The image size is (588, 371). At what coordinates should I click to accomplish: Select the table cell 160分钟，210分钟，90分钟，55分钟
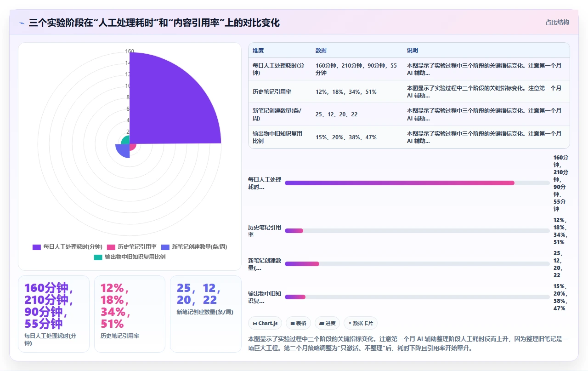(357, 69)
